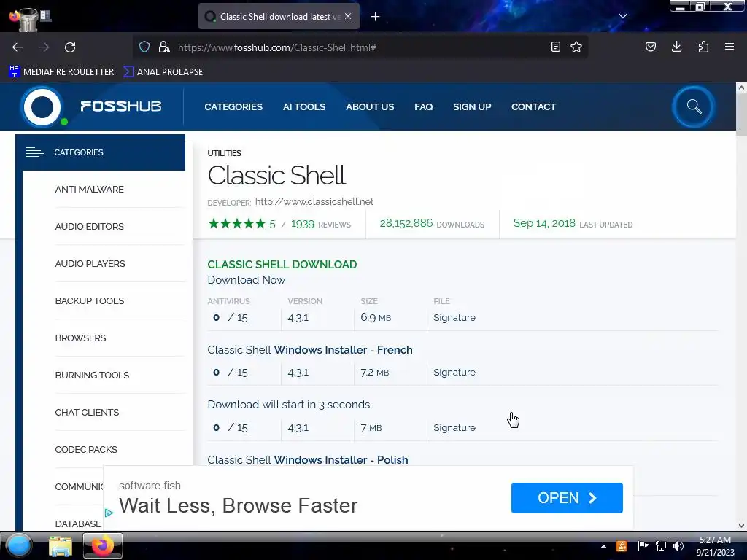
Task: Select ANTI MALWARE category in sidebar
Action: point(89,189)
